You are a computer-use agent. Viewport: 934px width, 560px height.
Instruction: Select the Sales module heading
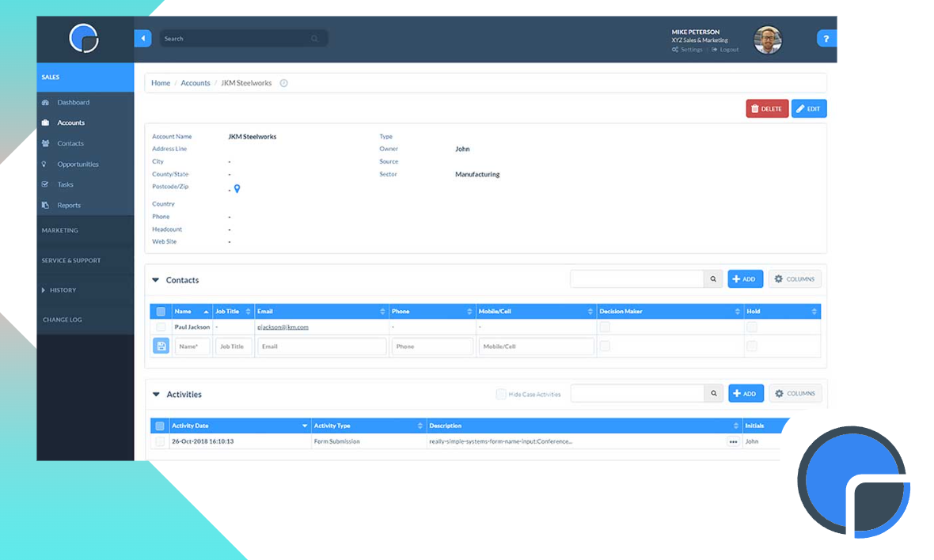pyautogui.click(x=85, y=78)
